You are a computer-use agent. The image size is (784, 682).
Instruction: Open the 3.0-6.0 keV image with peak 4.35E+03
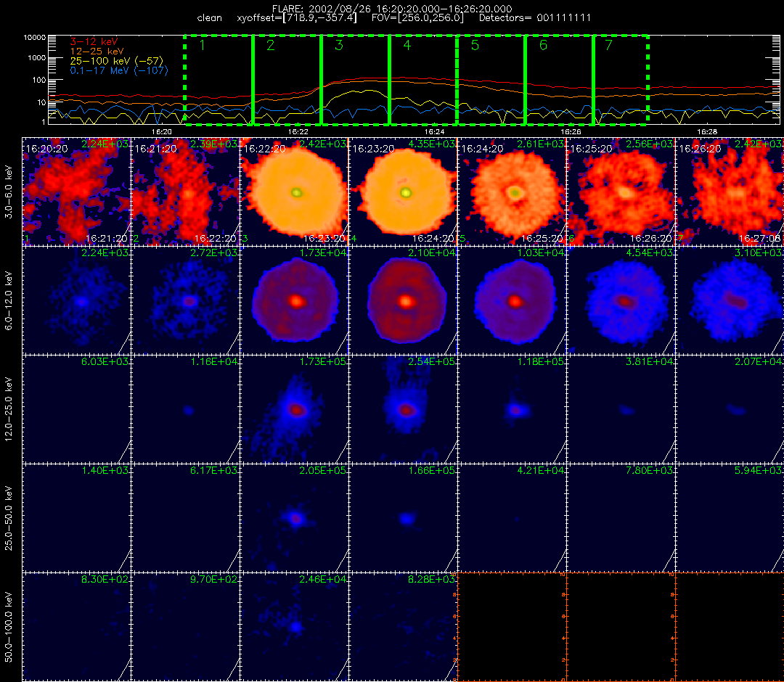tap(404, 192)
